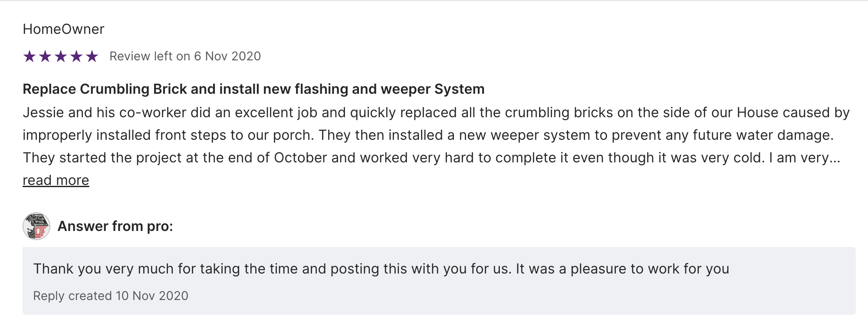Click the first purple rating star
The image size is (868, 323).
click(x=30, y=56)
